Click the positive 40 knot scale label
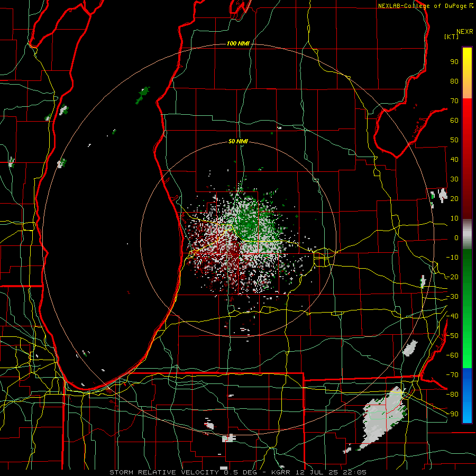The height and width of the screenshot is (476, 476). click(x=454, y=159)
